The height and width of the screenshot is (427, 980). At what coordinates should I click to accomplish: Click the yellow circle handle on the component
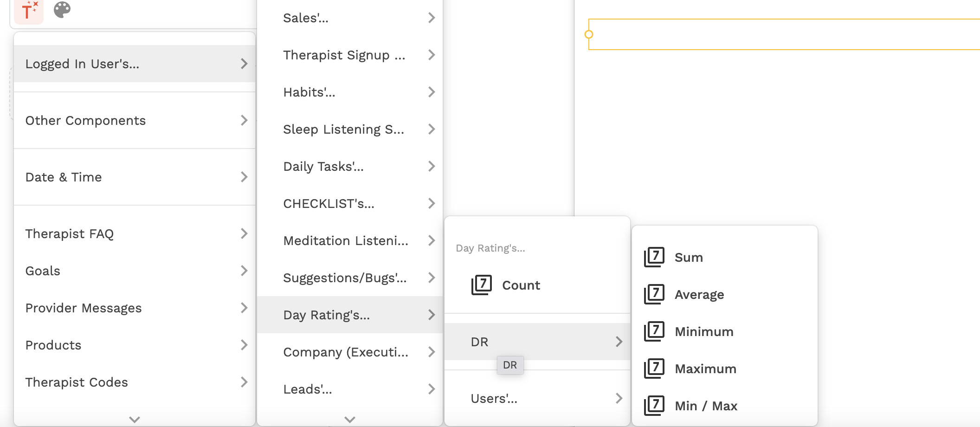tap(589, 34)
